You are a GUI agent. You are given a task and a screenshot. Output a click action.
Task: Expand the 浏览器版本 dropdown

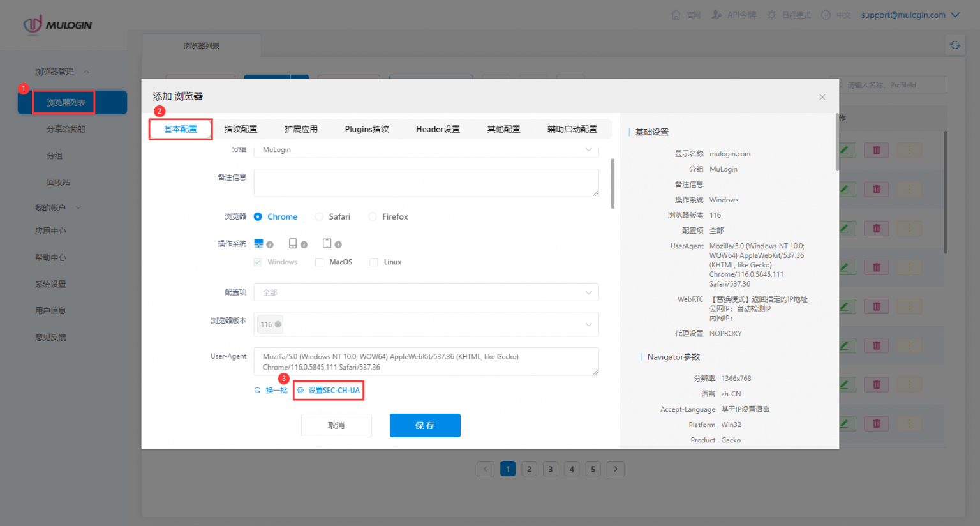588,324
